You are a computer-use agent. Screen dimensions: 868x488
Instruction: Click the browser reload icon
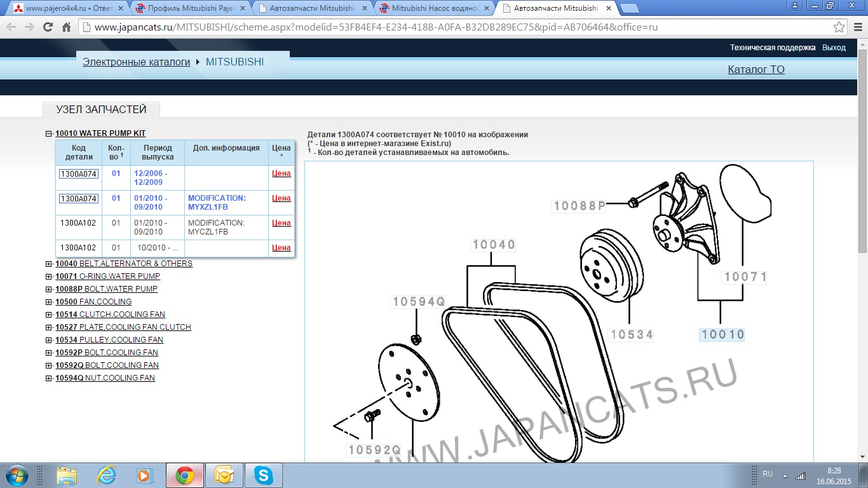point(48,27)
